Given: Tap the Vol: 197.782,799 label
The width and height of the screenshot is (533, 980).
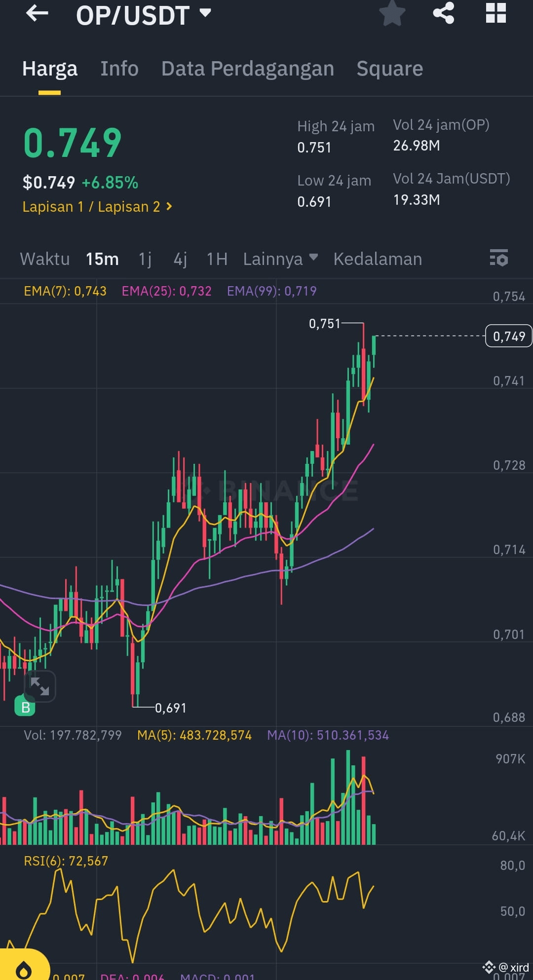Looking at the screenshot, I should tap(73, 735).
